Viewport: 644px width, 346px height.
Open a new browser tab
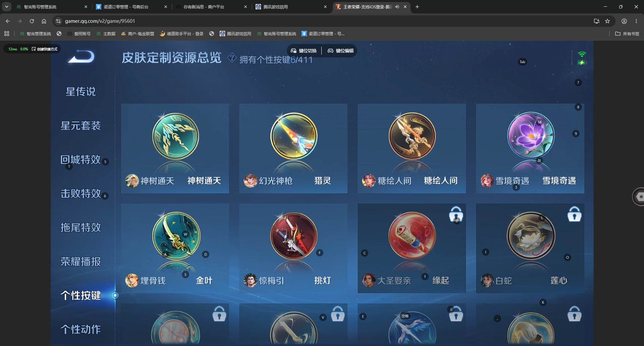417,7
